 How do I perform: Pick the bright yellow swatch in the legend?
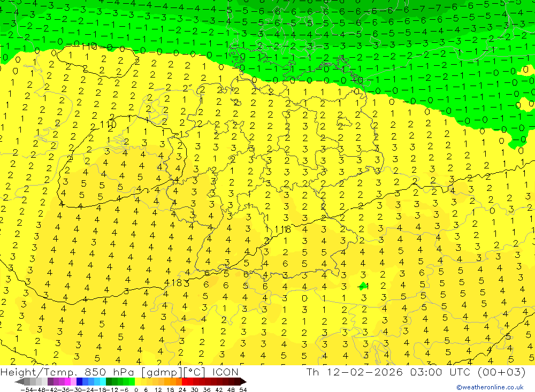tap(137, 381)
